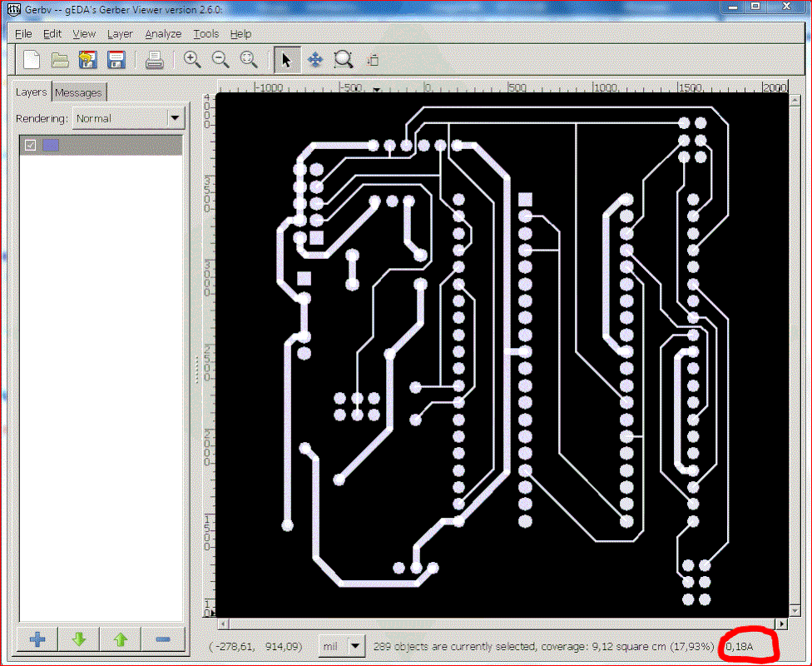812x666 pixels.
Task: Close the Gerbv window
Action: [787, 7]
